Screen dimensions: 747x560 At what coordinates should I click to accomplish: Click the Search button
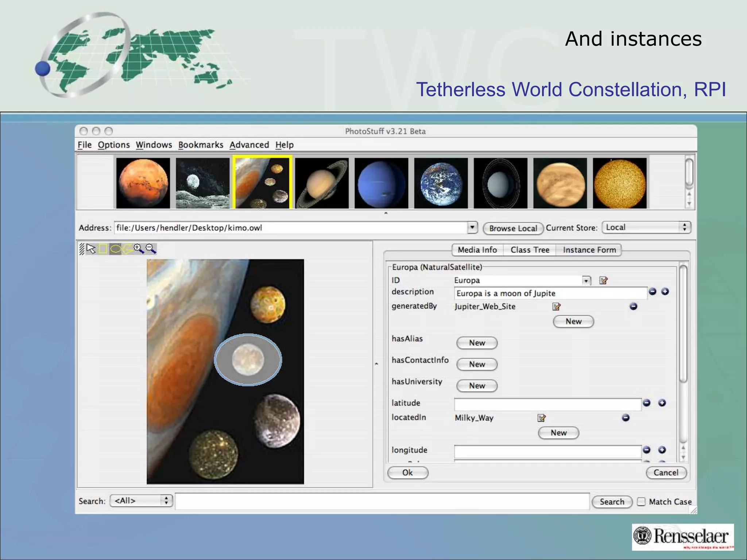point(612,502)
